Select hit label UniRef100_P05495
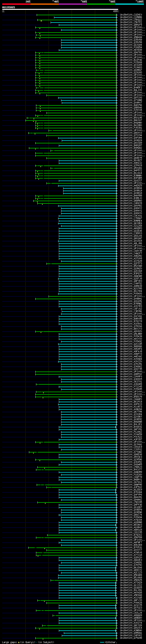Image resolution: width=146 pixels, height=644 pixels. [x=131, y=389]
